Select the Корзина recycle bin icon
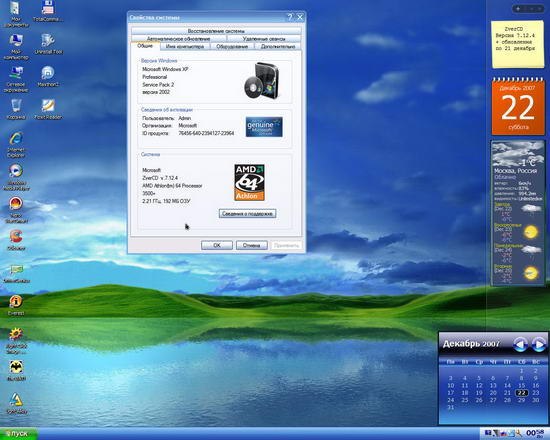 [x=16, y=109]
